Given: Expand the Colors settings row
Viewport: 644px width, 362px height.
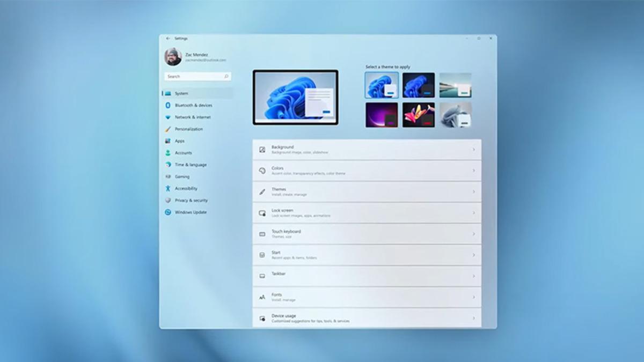Looking at the screenshot, I should click(474, 170).
